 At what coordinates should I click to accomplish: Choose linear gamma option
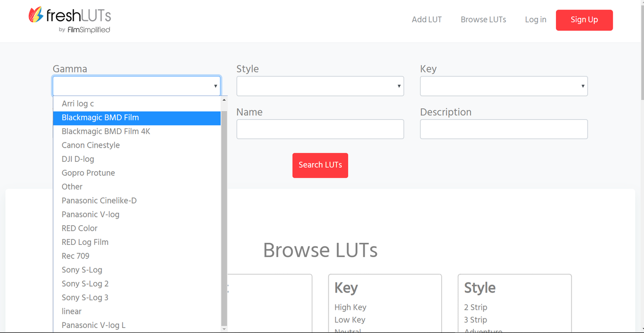pos(137,311)
